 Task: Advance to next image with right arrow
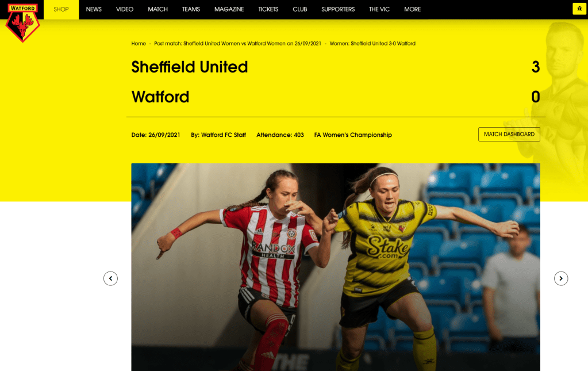[x=561, y=278]
